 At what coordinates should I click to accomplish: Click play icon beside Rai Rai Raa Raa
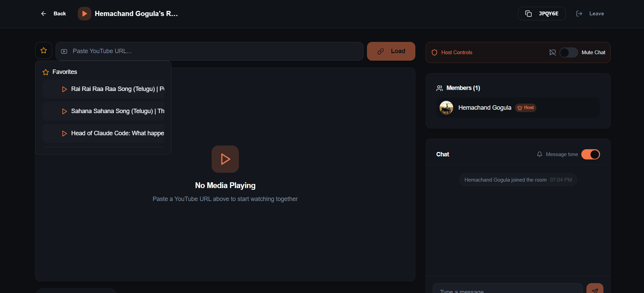(x=64, y=89)
